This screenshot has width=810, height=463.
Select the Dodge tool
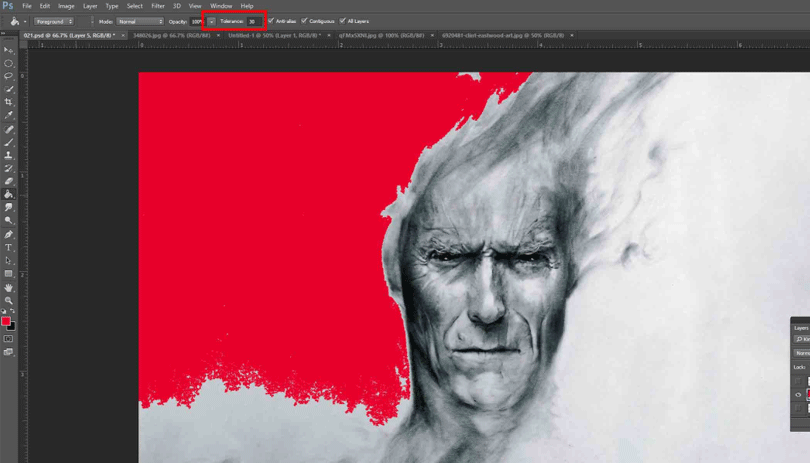click(x=9, y=221)
